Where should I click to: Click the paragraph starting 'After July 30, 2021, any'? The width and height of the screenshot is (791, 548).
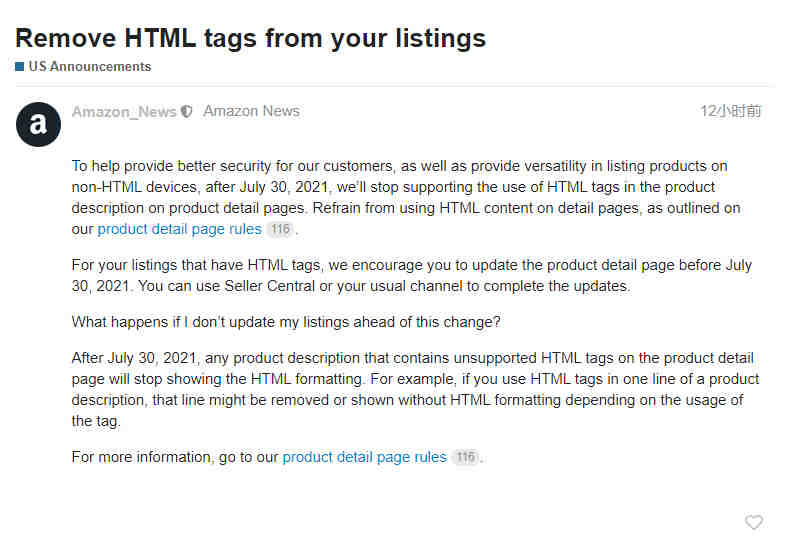[415, 389]
